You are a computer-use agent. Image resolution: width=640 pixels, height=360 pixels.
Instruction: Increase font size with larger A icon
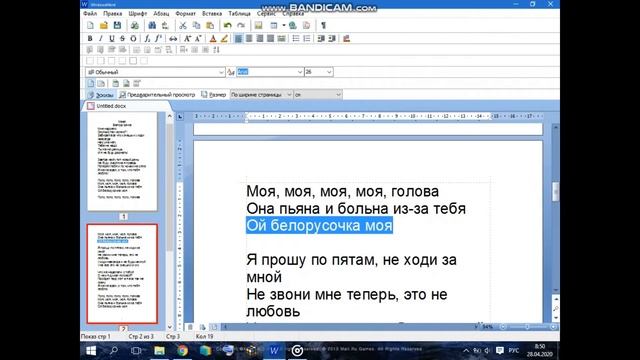[x=187, y=39]
